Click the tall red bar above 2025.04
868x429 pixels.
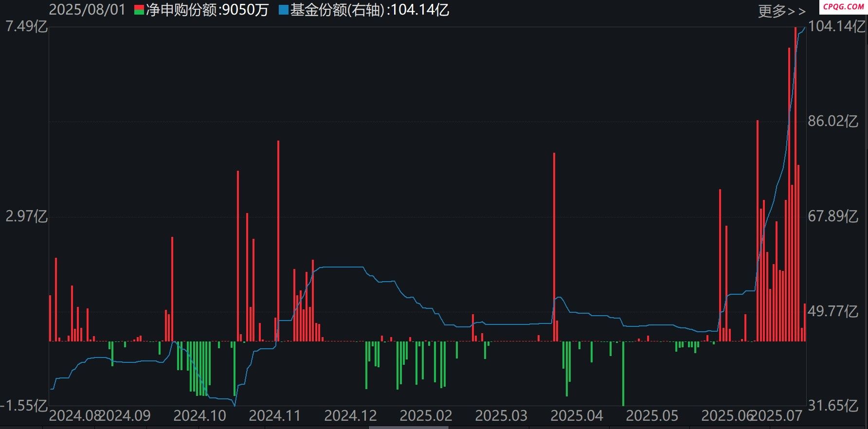click(x=554, y=247)
